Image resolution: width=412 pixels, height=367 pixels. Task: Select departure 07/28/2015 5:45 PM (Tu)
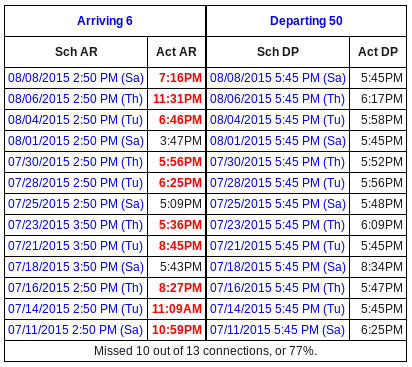[x=277, y=183]
